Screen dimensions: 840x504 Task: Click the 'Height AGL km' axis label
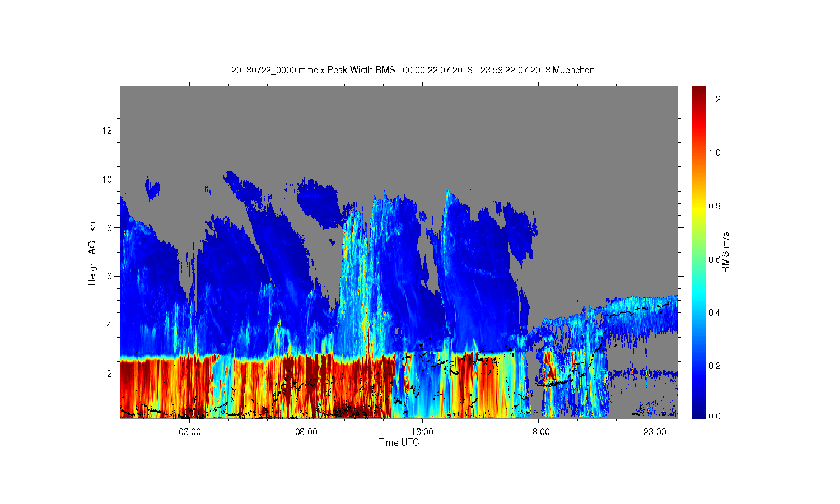point(92,252)
